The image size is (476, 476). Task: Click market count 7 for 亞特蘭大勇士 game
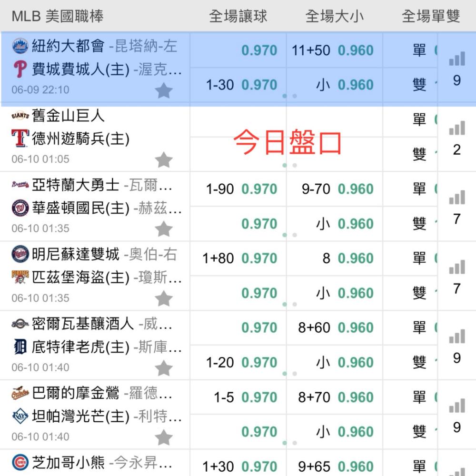[457, 219]
